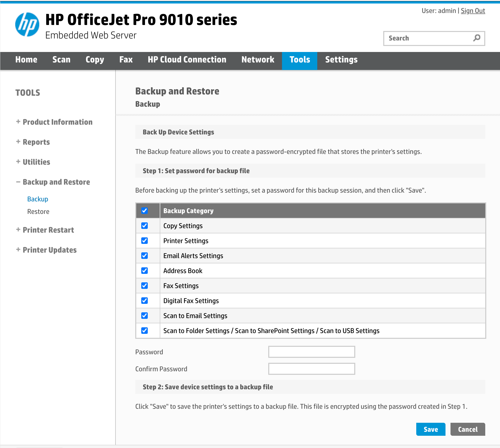
Task: Click the Copy Settings row label
Action: point(183,226)
